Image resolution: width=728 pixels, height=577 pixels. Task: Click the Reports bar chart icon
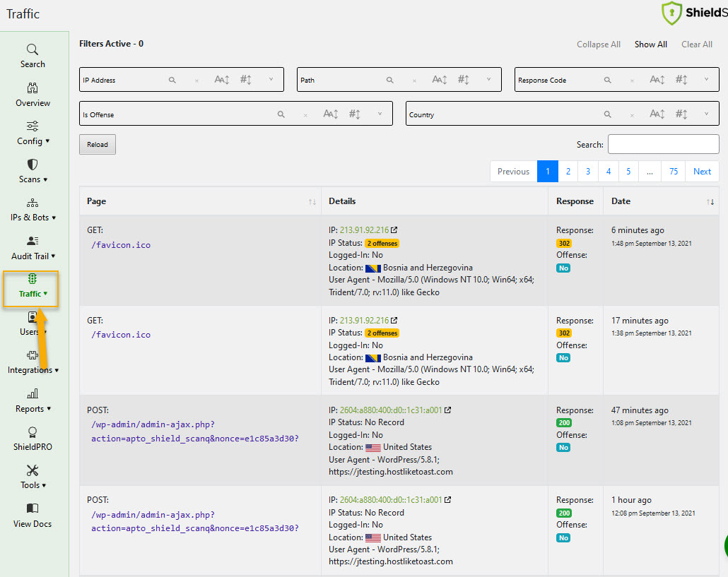(x=32, y=394)
